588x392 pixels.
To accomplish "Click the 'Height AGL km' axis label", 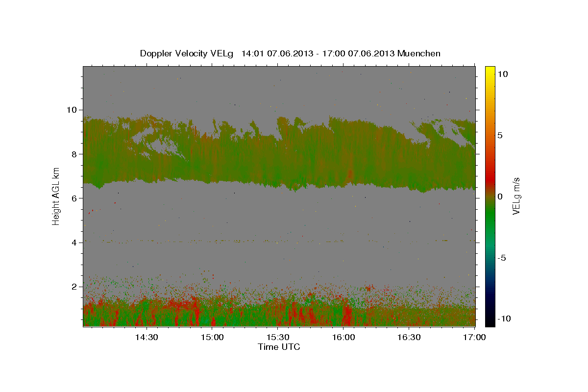I will click(56, 196).
